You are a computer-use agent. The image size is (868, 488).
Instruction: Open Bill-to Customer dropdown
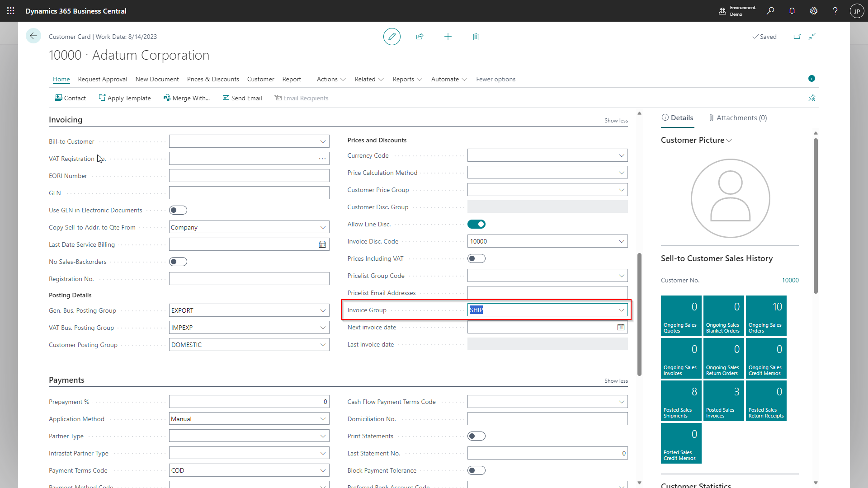pos(323,141)
